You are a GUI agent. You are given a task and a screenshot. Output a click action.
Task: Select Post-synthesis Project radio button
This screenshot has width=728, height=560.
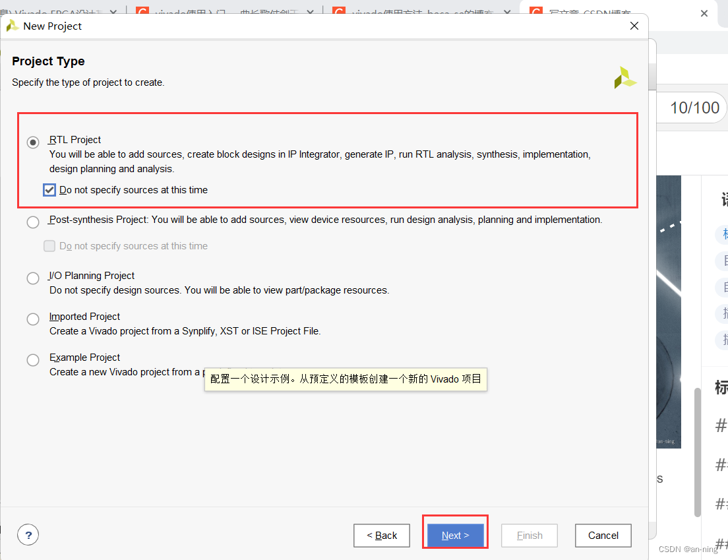click(33, 222)
